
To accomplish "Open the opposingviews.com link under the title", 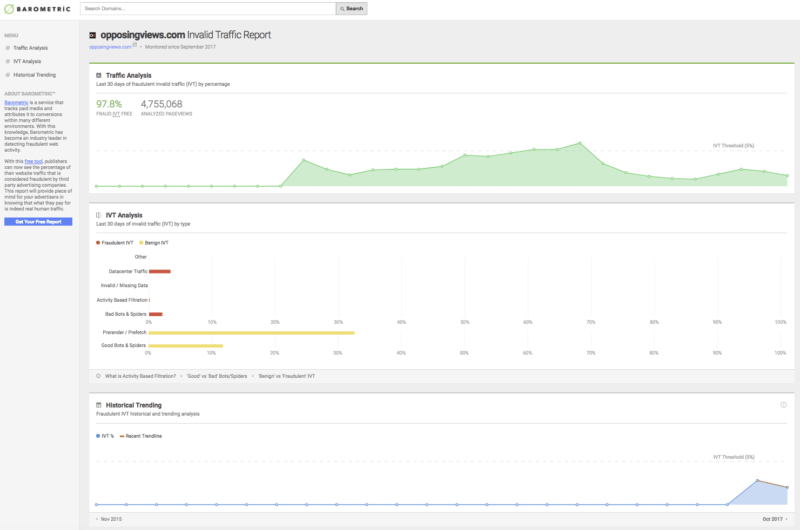I will [110, 47].
